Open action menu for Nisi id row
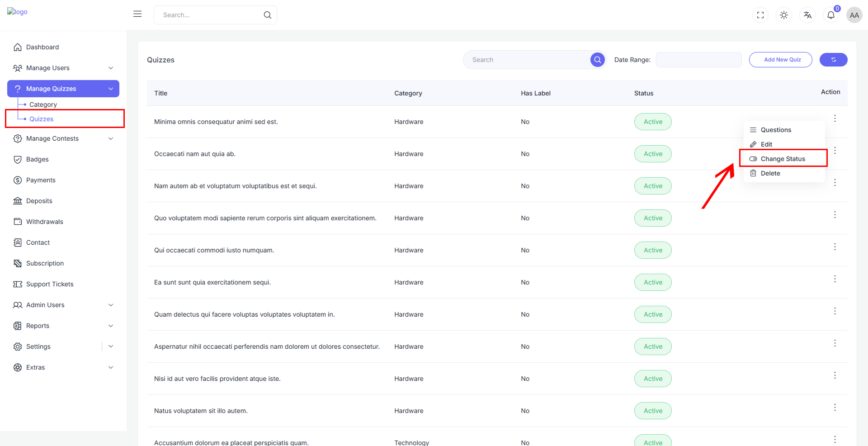The image size is (868, 446). pos(835,375)
